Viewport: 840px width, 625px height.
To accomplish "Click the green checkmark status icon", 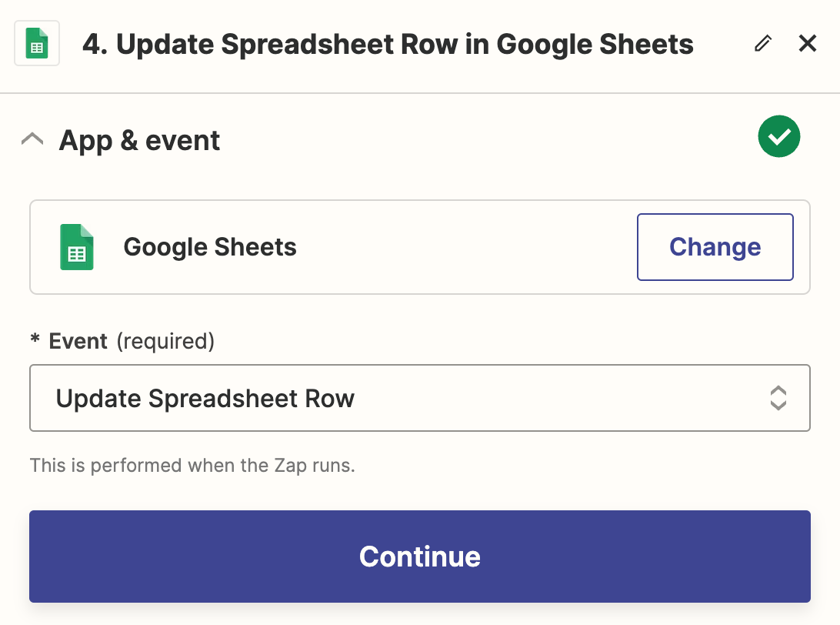I will pyautogui.click(x=778, y=137).
